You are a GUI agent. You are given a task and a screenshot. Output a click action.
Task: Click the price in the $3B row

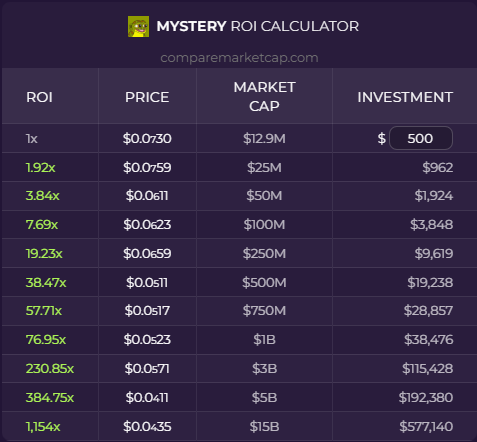click(147, 369)
